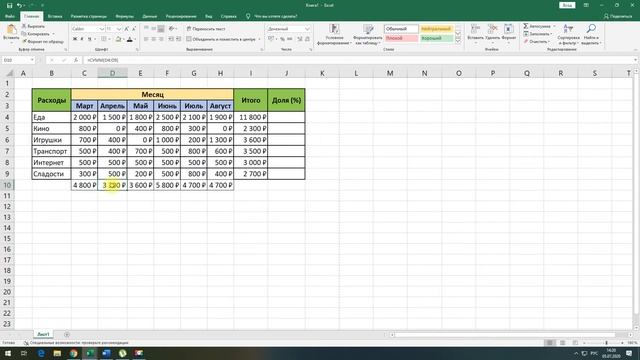Open Find & Select magnifier (Найти и выделить)
Viewport: 640px width, 360px height.
[591, 34]
